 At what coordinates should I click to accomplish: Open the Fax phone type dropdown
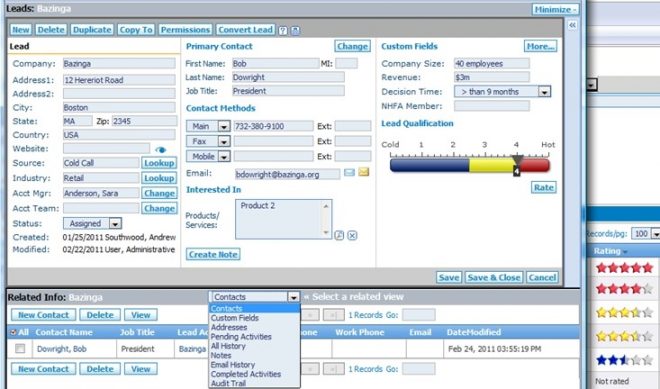click(224, 141)
